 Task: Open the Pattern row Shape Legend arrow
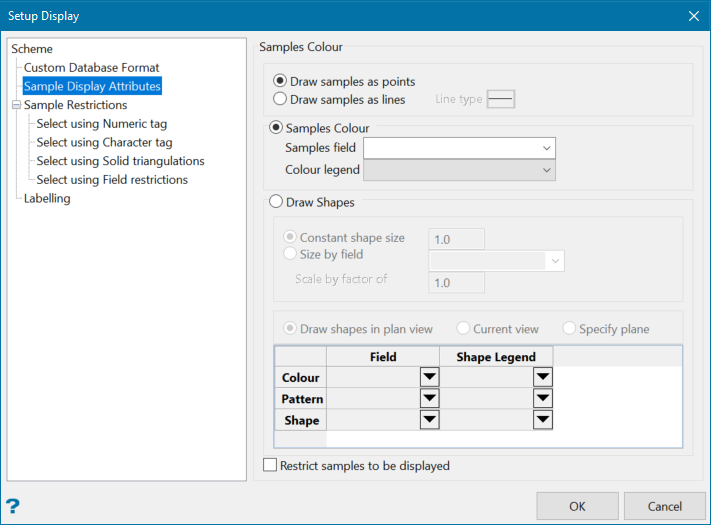(542, 399)
